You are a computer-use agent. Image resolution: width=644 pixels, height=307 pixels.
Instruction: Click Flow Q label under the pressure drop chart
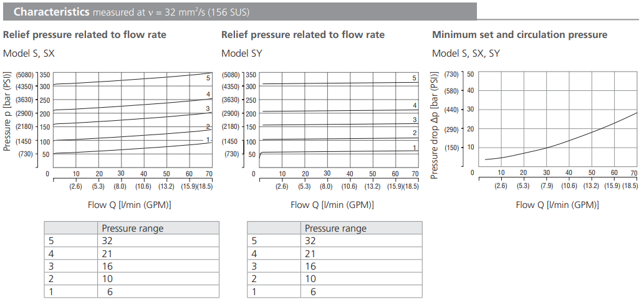(x=557, y=205)
